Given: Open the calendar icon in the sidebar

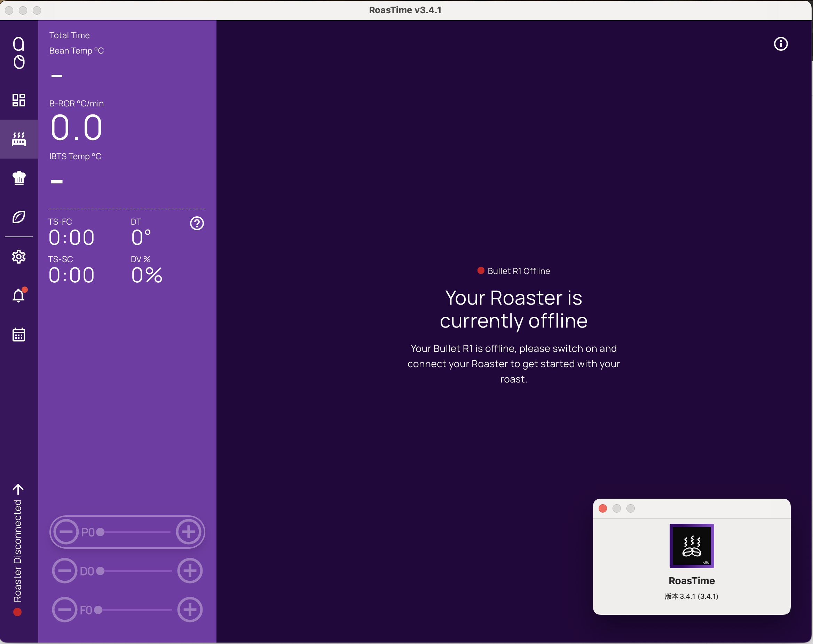Looking at the screenshot, I should click(x=18, y=334).
